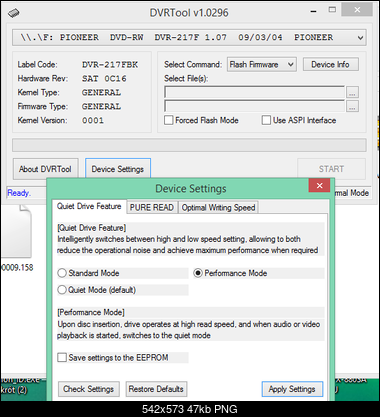The width and height of the screenshot is (380, 417).
Task: Click the Apply Settings button
Action: 292,389
